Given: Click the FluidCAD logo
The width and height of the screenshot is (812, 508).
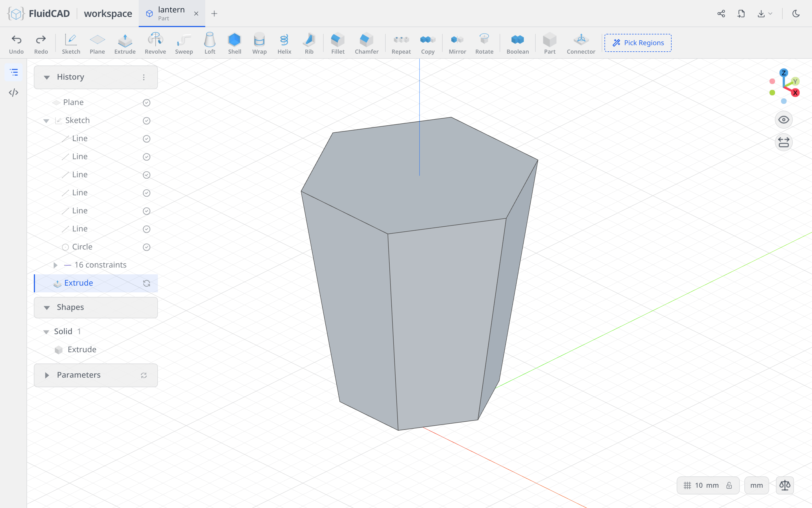Looking at the screenshot, I should [39, 14].
